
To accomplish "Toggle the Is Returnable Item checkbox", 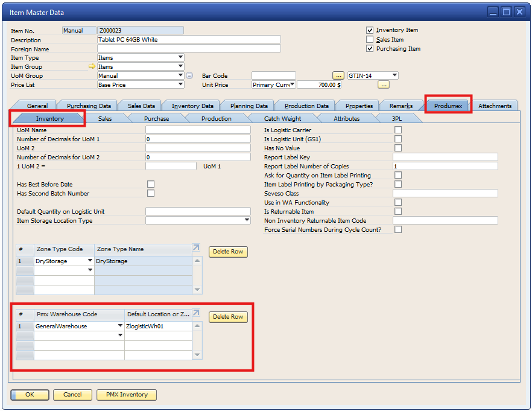I will tap(397, 211).
